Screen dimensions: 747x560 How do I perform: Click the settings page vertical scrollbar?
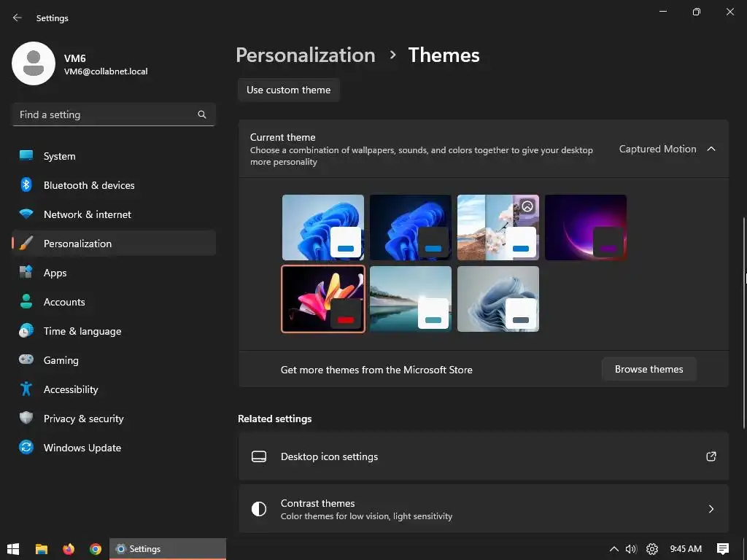(x=744, y=324)
